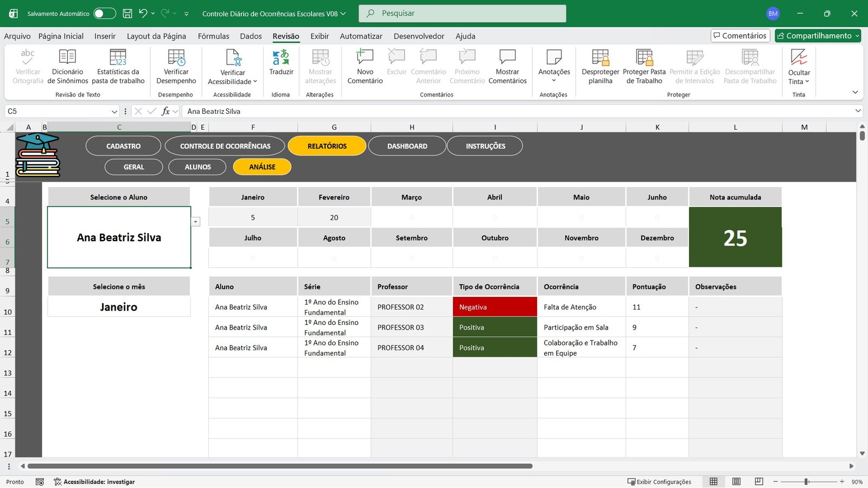The width and height of the screenshot is (868, 488).
Task: Open the student selection dropdown arrow
Action: (x=196, y=222)
